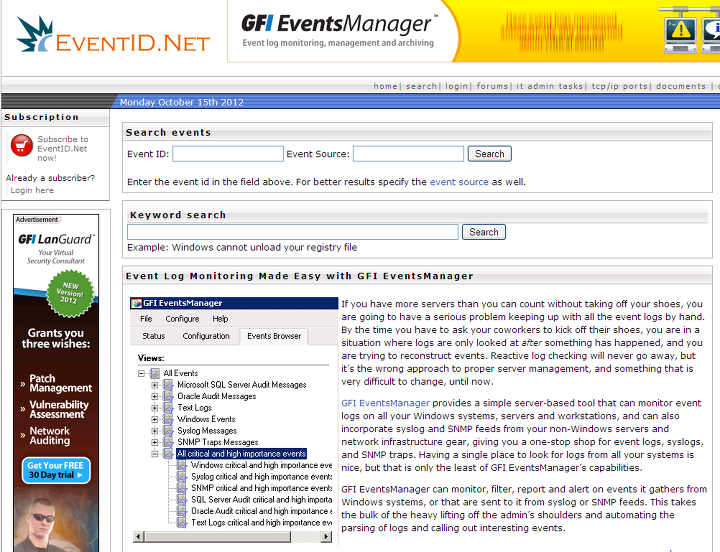Expand SNMP Traps Messages node
The image size is (720, 552).
pyautogui.click(x=155, y=442)
